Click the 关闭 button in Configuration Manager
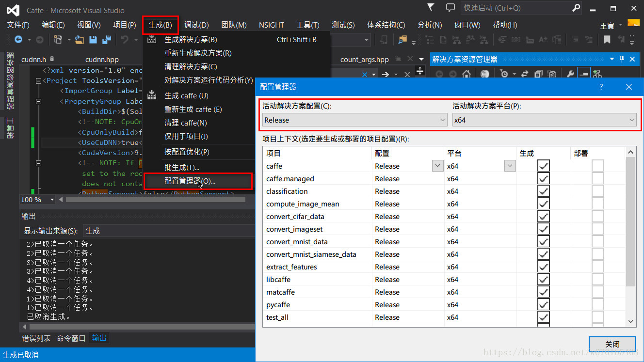 (612, 344)
